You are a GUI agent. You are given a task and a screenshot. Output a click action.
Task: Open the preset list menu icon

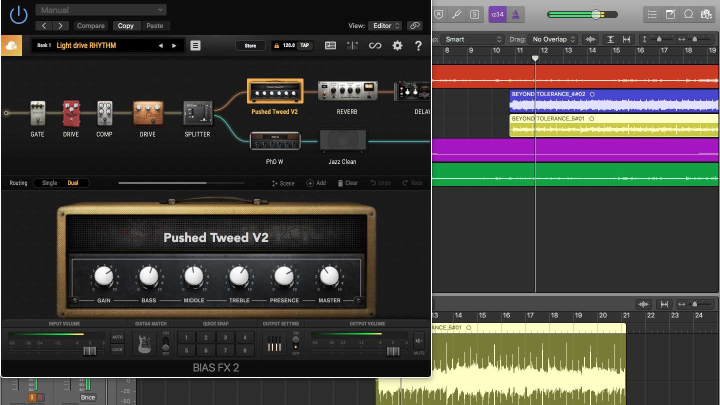tap(195, 45)
